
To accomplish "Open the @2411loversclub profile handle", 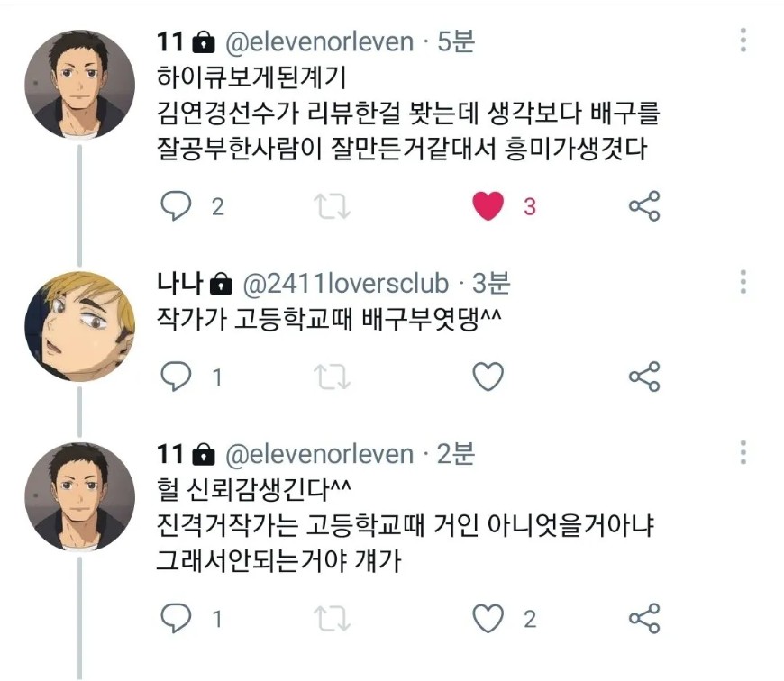I will pos(345,284).
